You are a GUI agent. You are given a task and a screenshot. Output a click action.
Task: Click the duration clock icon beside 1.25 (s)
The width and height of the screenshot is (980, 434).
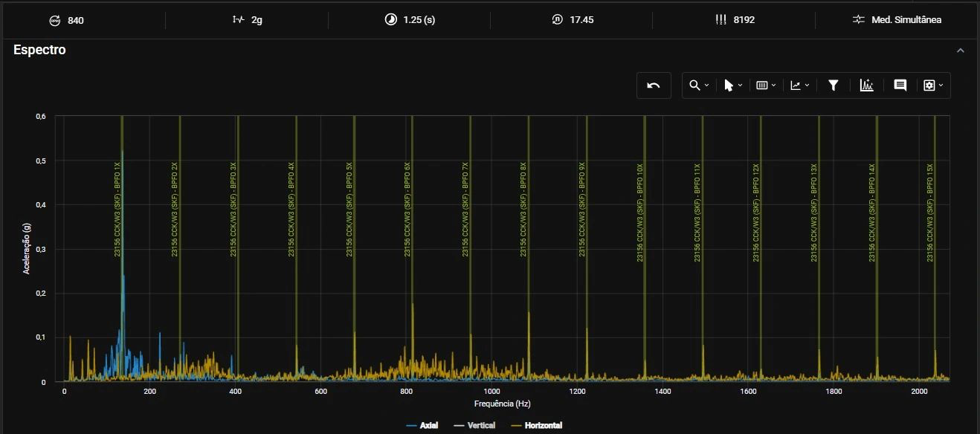[390, 20]
